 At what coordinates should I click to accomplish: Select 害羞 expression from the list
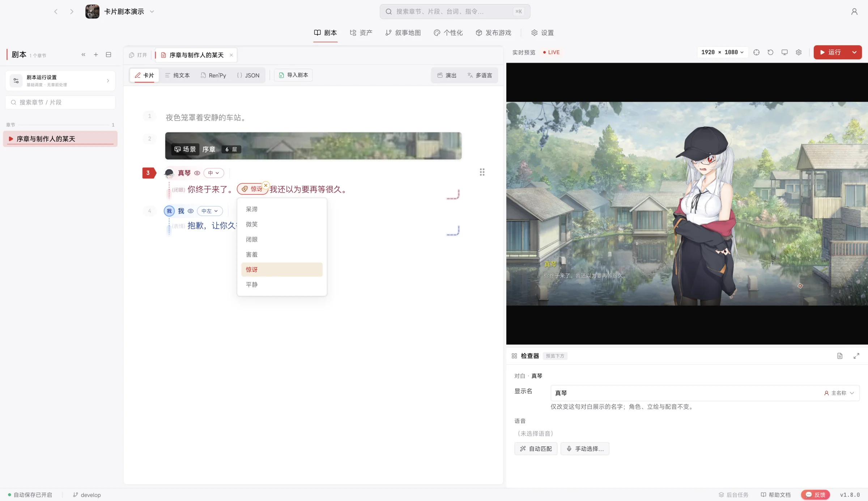(282, 254)
